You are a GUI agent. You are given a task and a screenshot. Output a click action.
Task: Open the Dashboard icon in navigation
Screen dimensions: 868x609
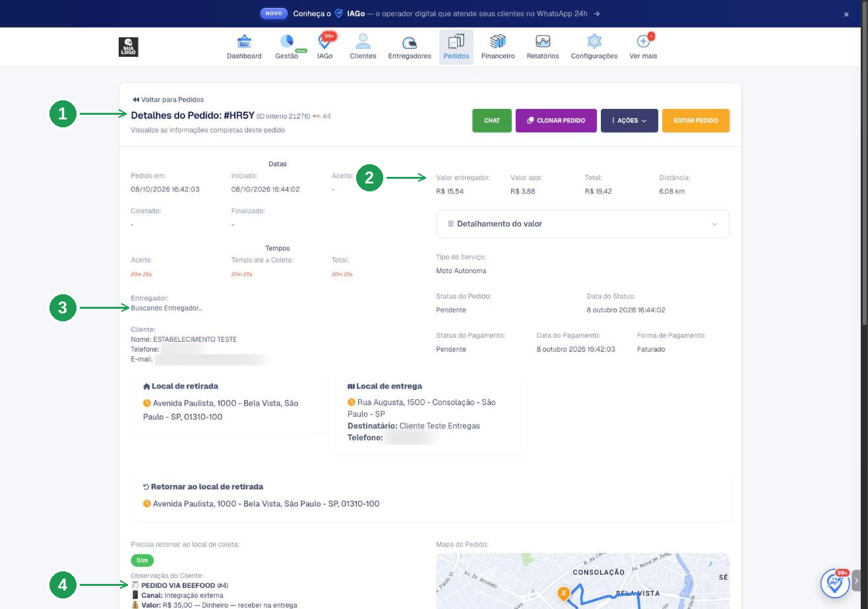244,42
